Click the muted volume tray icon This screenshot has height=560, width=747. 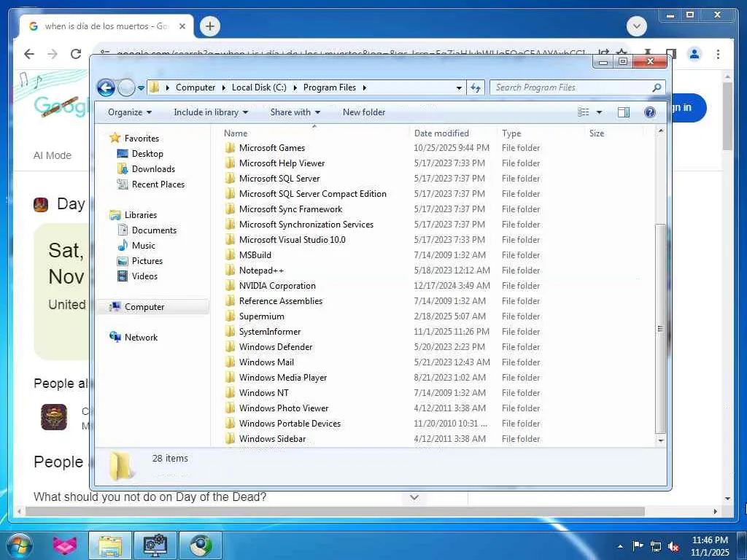tap(673, 546)
